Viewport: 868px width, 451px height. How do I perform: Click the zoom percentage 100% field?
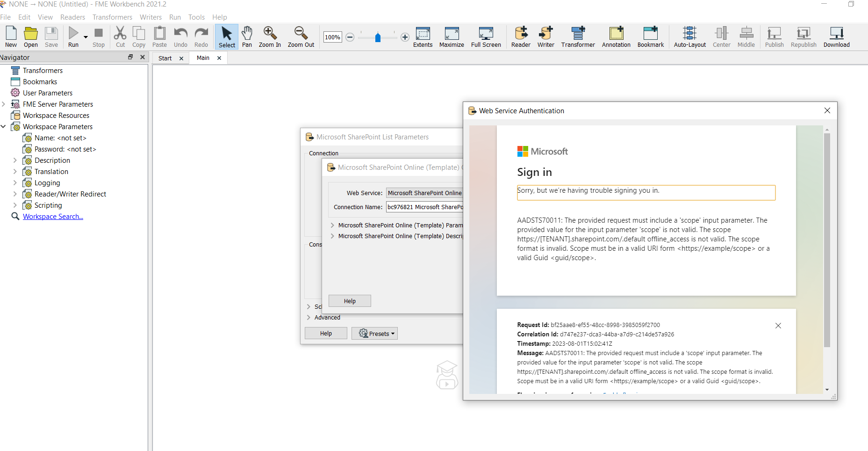click(x=332, y=37)
